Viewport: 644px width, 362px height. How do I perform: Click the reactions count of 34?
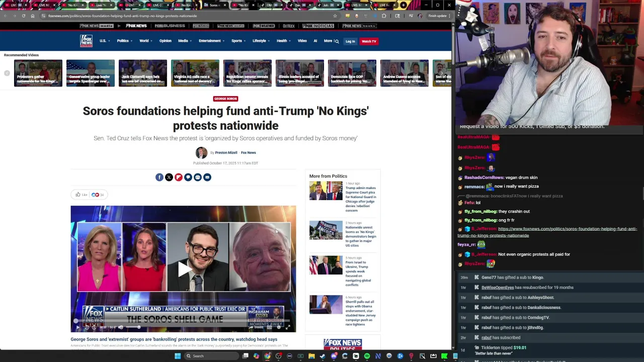pos(98,195)
